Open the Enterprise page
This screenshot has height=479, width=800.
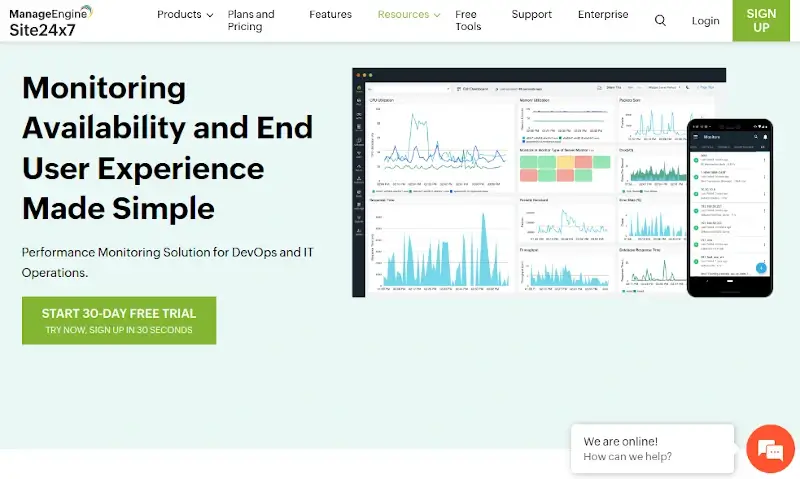point(603,14)
